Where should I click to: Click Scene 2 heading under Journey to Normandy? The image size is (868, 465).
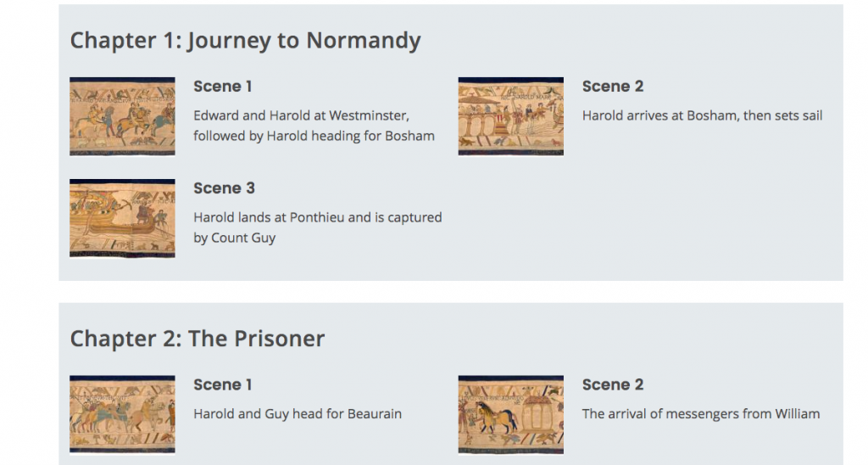[613, 87]
